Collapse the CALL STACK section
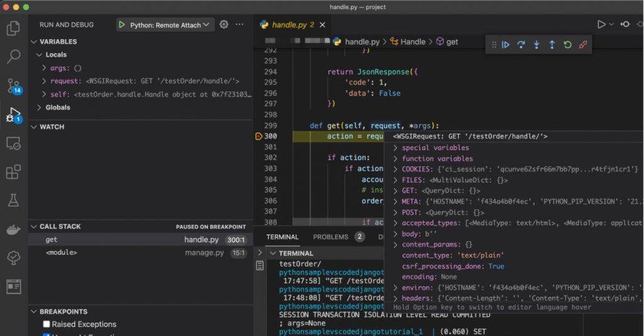The width and height of the screenshot is (644, 336). tap(34, 227)
